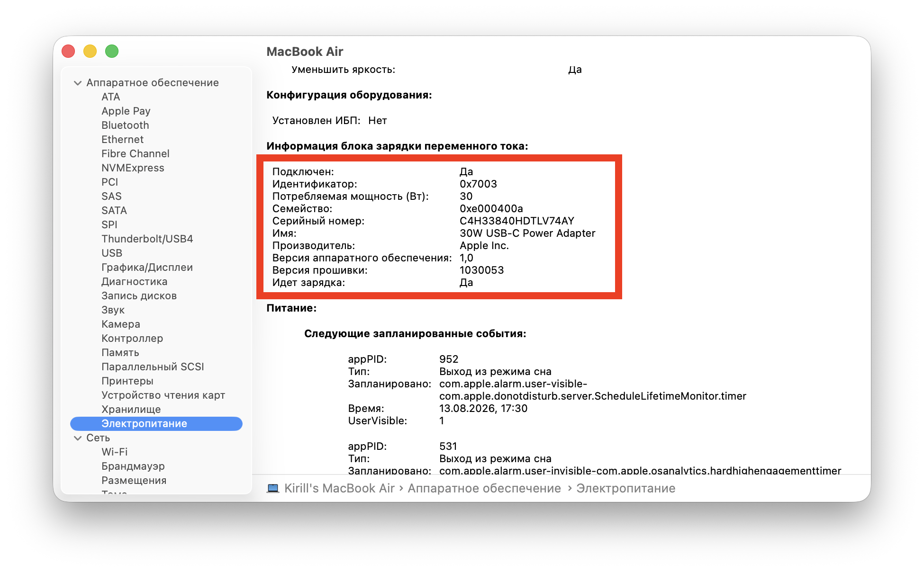The width and height of the screenshot is (924, 572).
Task: Click the Питание section heading
Action: pyautogui.click(x=291, y=308)
